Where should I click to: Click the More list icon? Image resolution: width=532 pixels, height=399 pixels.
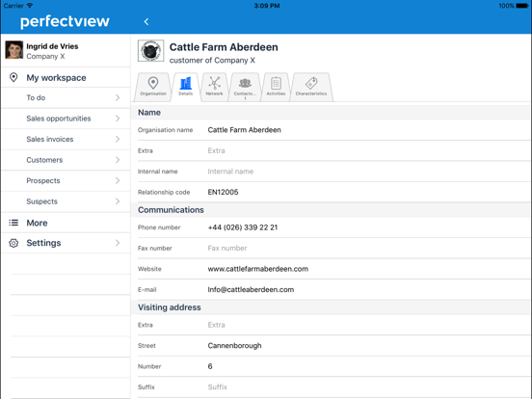click(13, 223)
